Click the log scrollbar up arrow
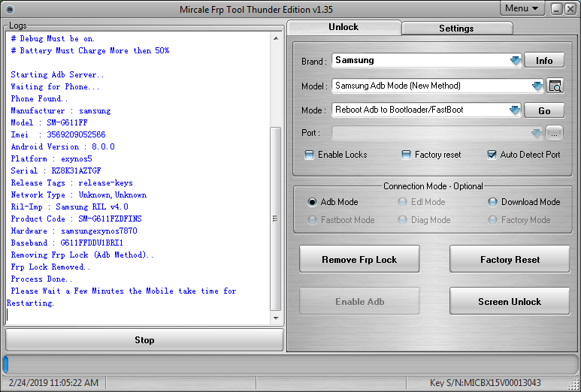The height and width of the screenshot is (392, 581). (x=276, y=38)
